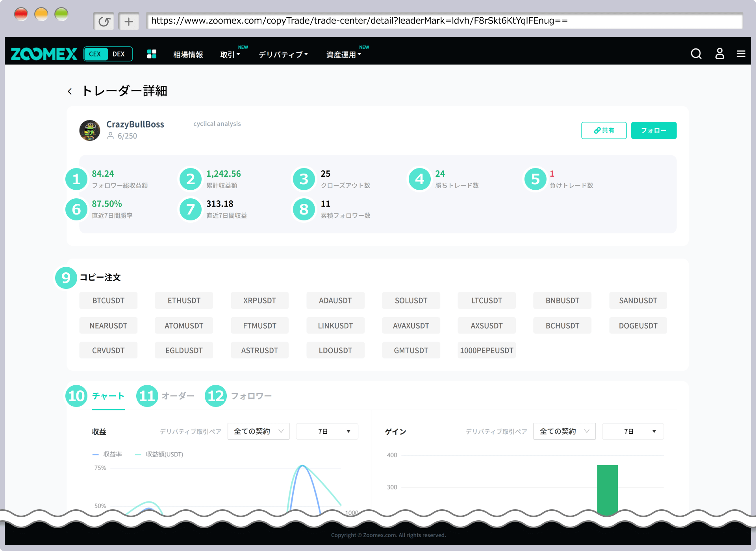Switch to CEX mode

(95, 54)
